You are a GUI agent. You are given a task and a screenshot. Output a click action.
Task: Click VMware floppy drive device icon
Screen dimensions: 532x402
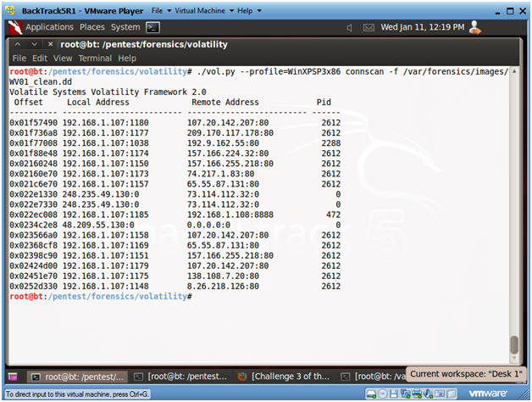[x=394, y=394]
